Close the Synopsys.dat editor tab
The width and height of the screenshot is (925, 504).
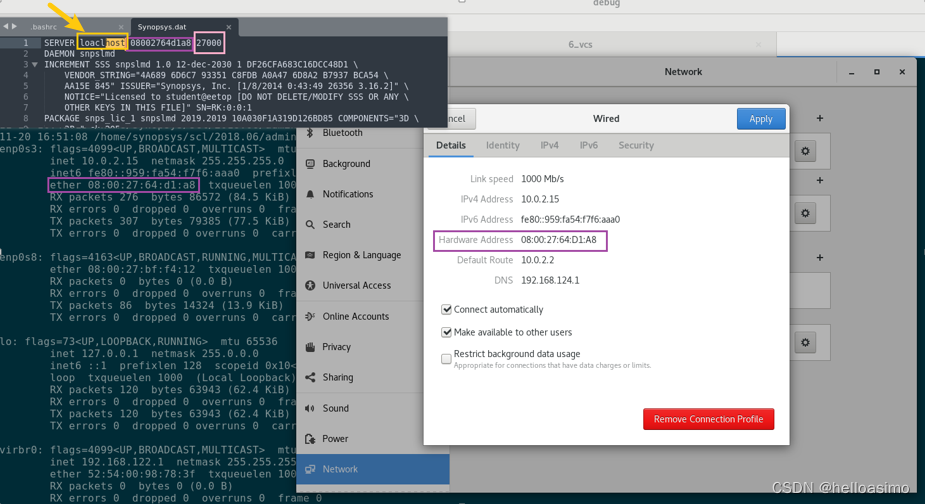tap(229, 27)
